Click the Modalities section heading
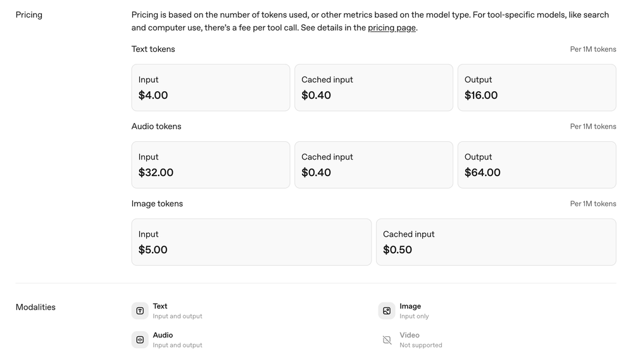 (35, 307)
